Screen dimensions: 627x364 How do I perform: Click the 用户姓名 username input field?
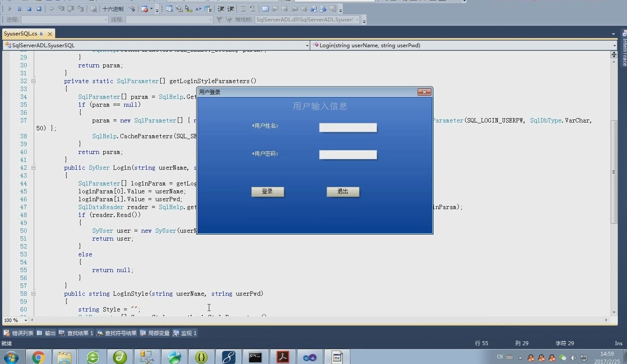coord(348,127)
